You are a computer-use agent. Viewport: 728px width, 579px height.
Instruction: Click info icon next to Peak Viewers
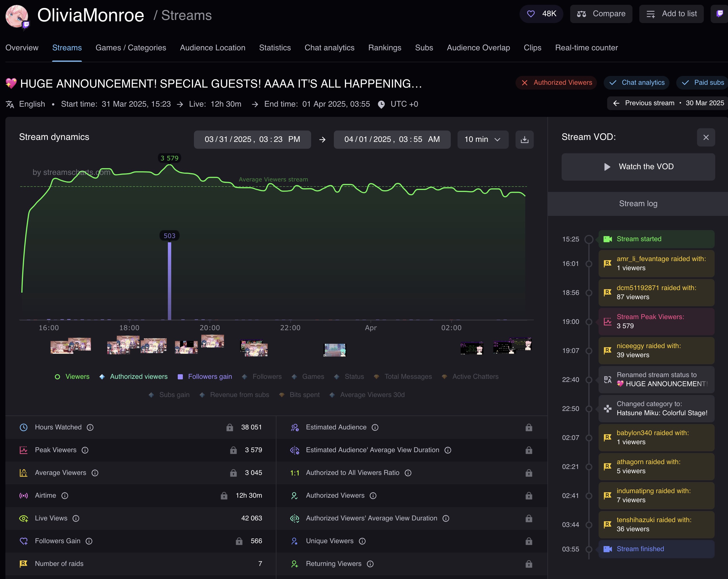point(85,450)
